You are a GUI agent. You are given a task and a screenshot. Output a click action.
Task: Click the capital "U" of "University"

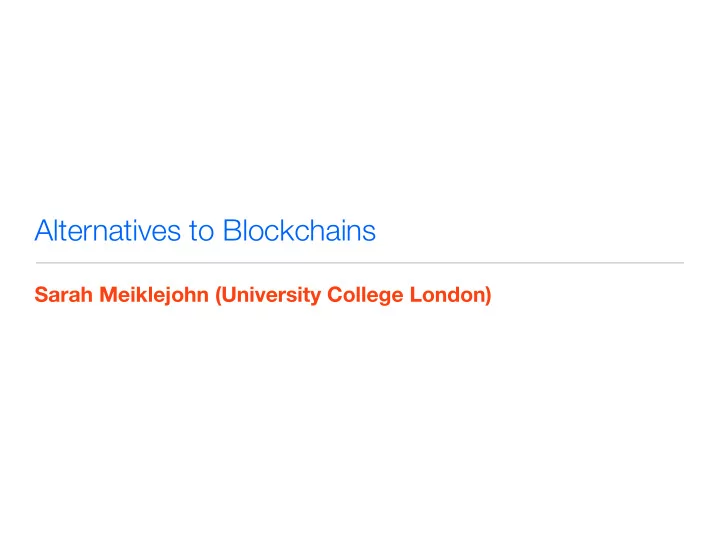229,295
